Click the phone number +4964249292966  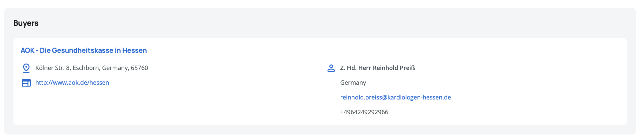click(x=364, y=112)
